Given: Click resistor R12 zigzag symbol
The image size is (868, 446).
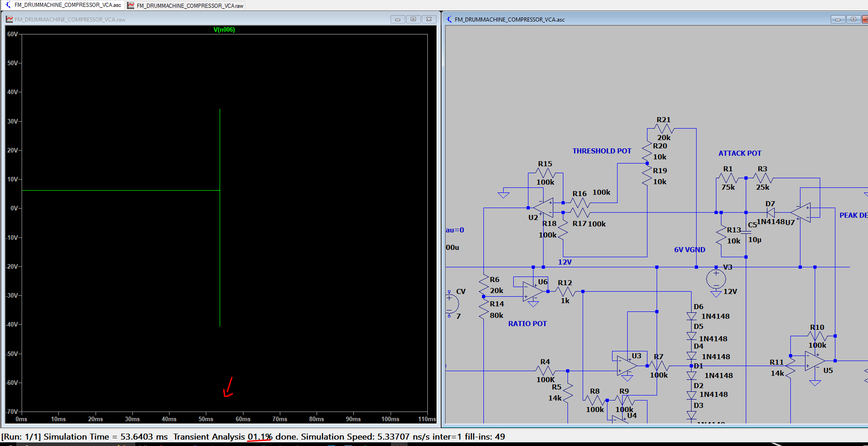Looking at the screenshot, I should pyautogui.click(x=566, y=292).
